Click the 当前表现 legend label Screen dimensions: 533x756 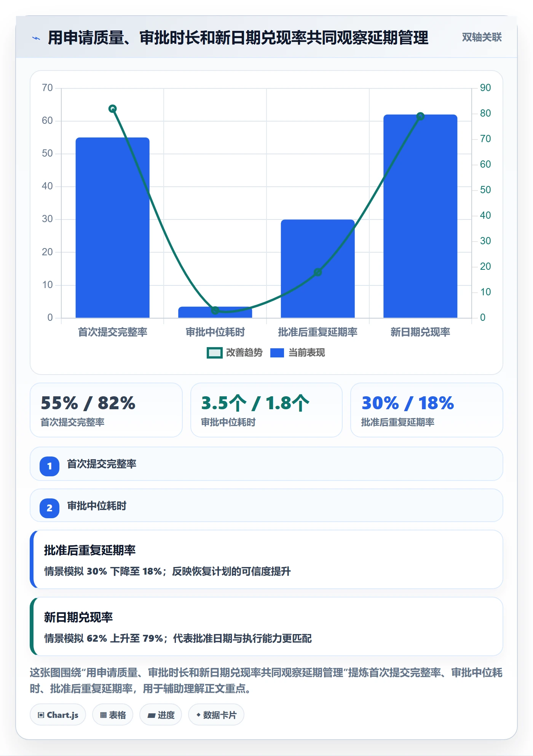306,353
